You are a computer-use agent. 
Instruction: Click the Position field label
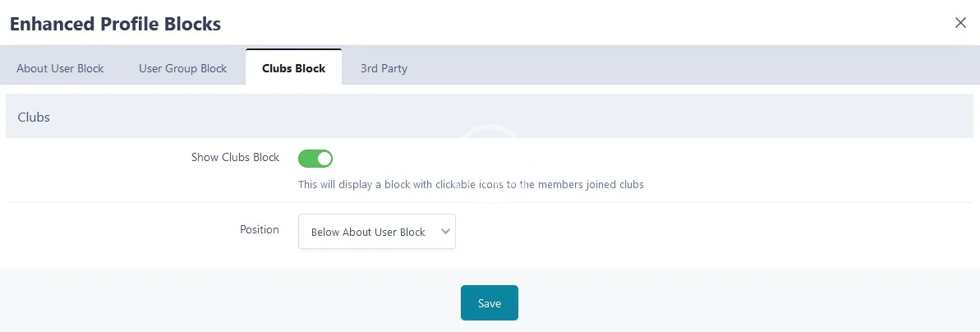(259, 230)
